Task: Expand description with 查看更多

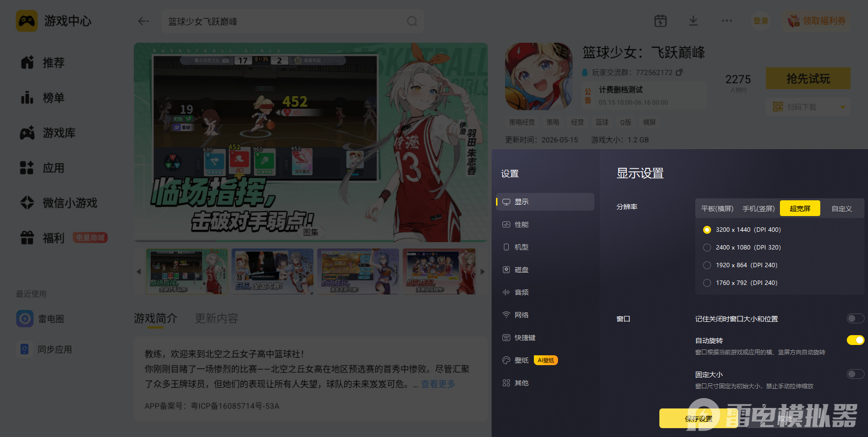Action: pos(438,384)
